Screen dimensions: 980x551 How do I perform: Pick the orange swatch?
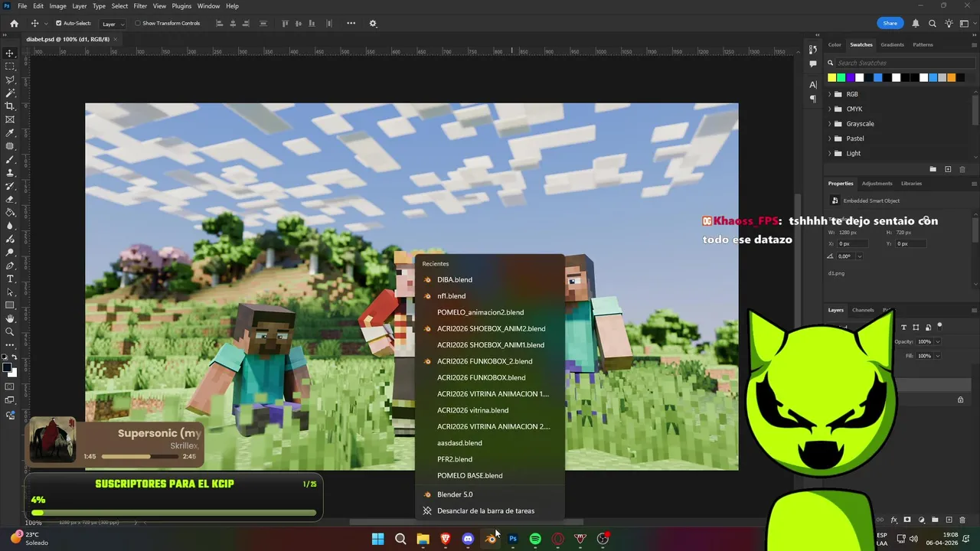point(952,77)
